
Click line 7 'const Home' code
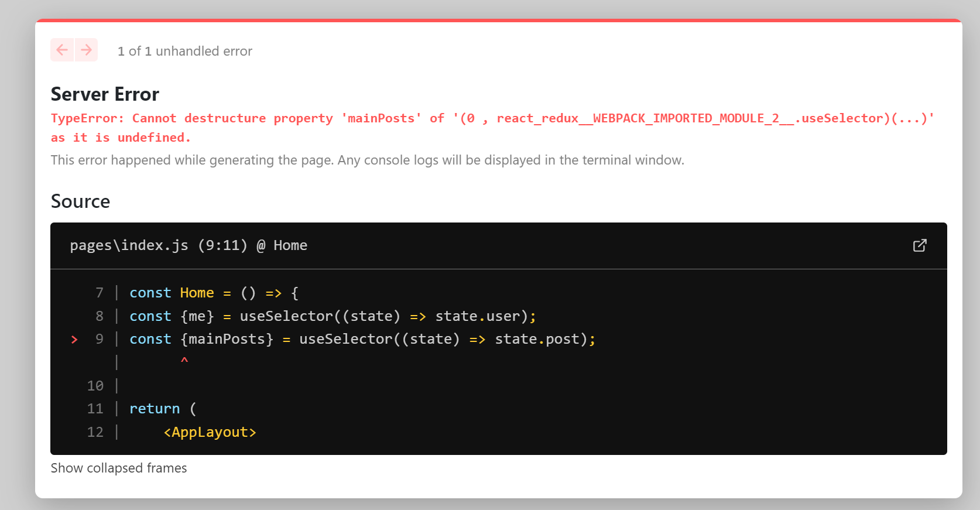click(172, 293)
